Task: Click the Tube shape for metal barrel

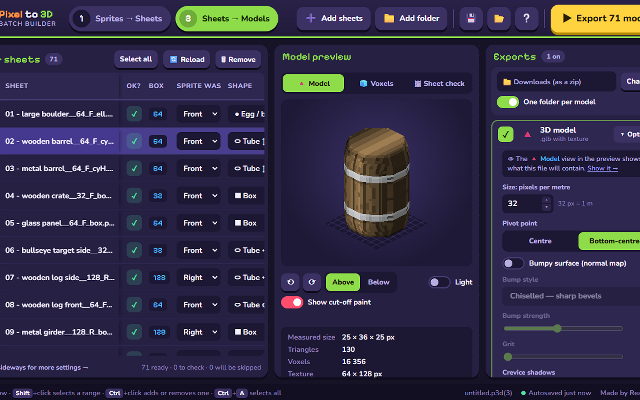Action: click(247, 169)
